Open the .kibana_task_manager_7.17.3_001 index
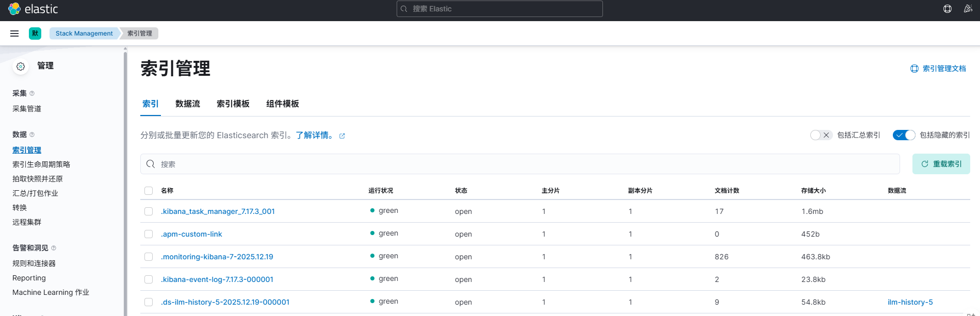980x316 pixels. pyautogui.click(x=218, y=211)
